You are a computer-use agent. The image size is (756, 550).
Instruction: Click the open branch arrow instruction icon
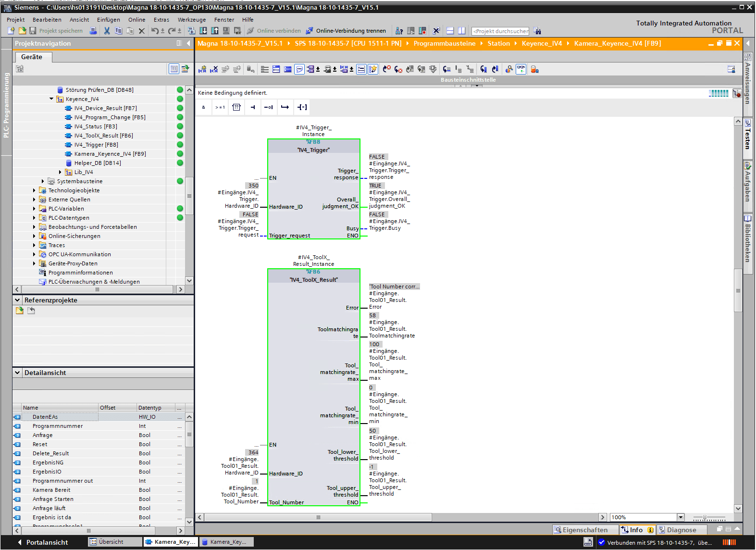pos(285,107)
